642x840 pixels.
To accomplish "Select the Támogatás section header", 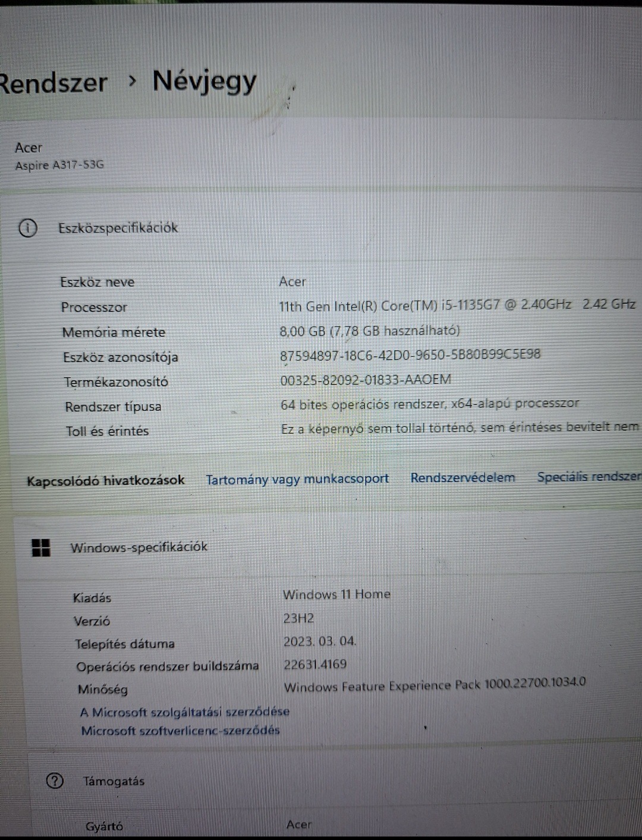I will point(114,781).
